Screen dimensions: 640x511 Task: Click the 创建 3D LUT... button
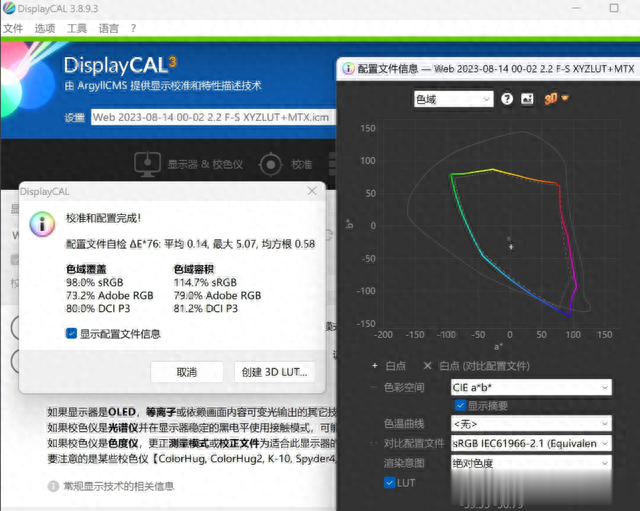point(274,372)
